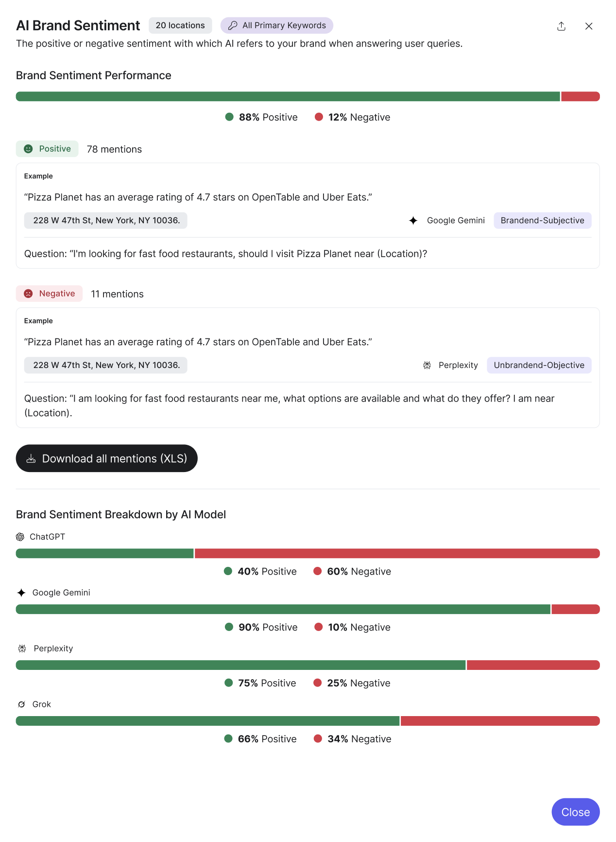Click the key icon in keywords chip
616x842 pixels.
[x=233, y=25]
